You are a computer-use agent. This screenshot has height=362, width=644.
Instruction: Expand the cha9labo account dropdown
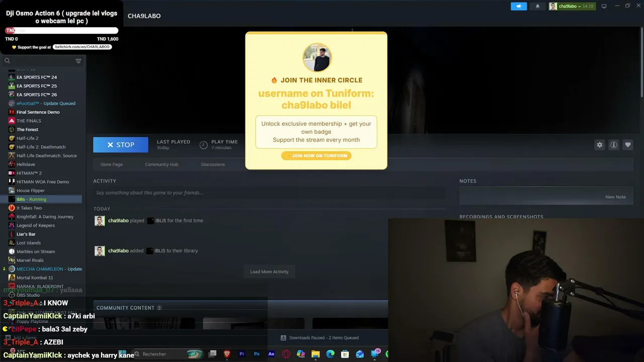[572, 6]
